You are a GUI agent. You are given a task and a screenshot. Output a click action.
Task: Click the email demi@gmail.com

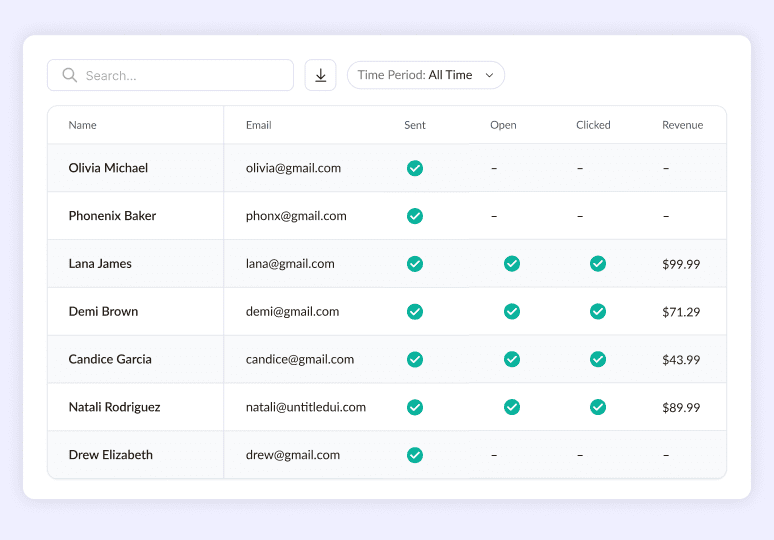click(x=292, y=312)
